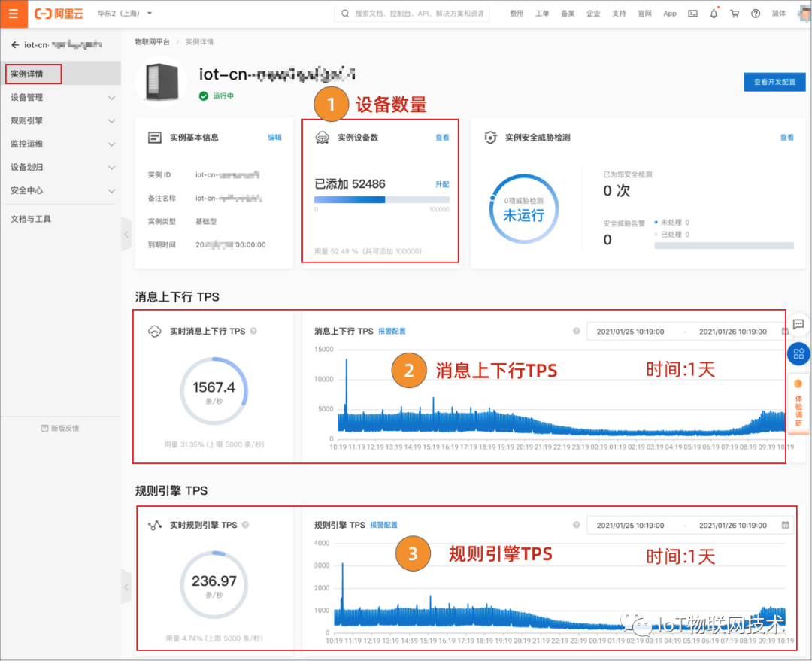This screenshot has width=812, height=661.
Task: Click the message TPS start date field
Action: (630, 332)
